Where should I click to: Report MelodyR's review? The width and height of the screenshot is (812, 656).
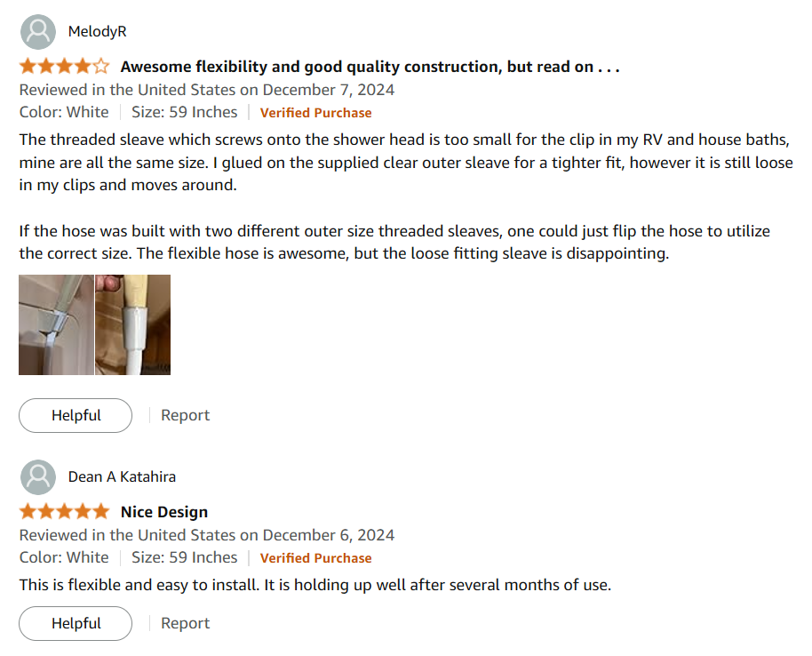[x=185, y=415]
